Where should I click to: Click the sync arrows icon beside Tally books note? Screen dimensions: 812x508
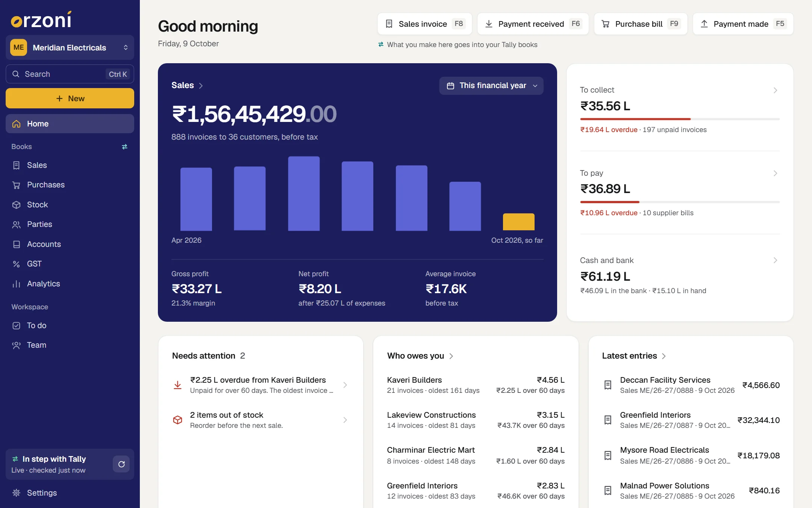click(x=381, y=44)
